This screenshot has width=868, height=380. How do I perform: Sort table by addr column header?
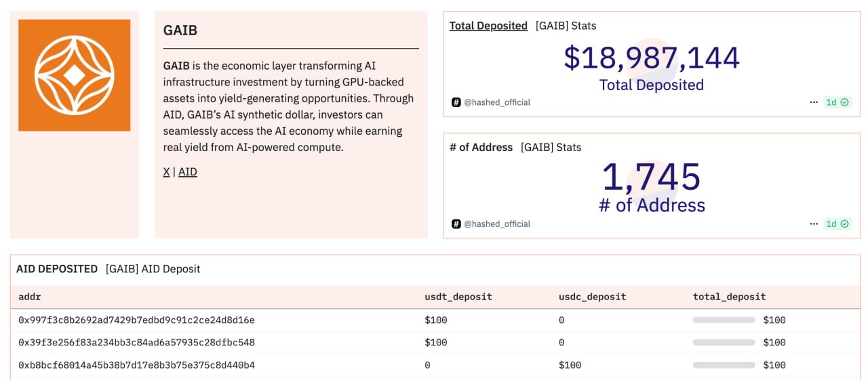29,297
